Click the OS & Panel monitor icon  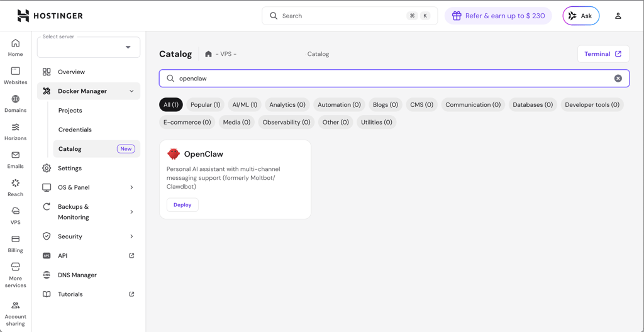pyautogui.click(x=47, y=187)
